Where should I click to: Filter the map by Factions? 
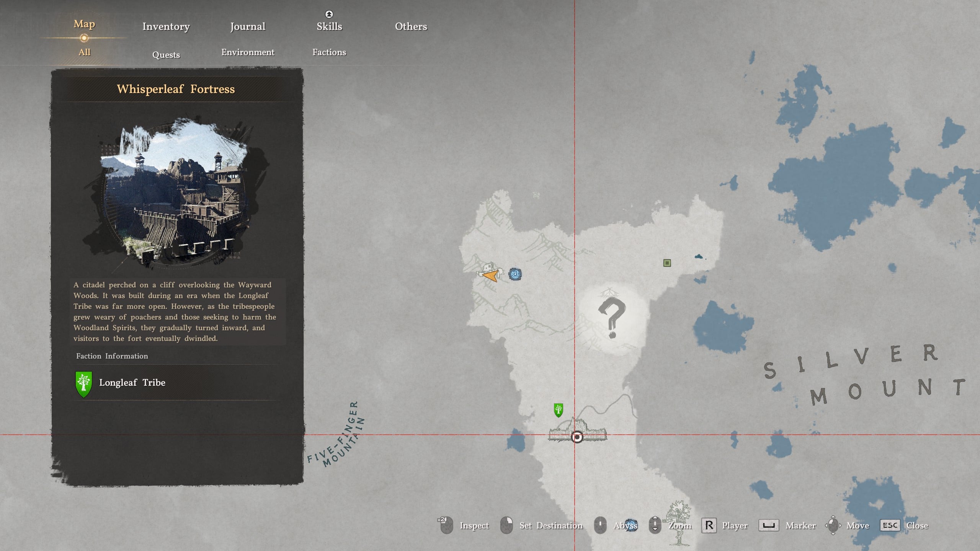coord(329,52)
